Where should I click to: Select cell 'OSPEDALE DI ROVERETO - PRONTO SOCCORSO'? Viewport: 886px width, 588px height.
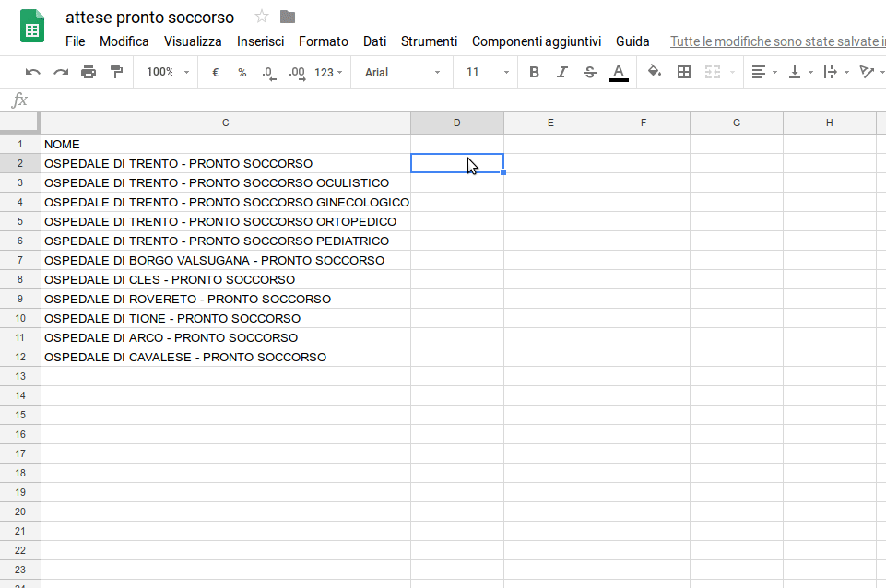226,299
